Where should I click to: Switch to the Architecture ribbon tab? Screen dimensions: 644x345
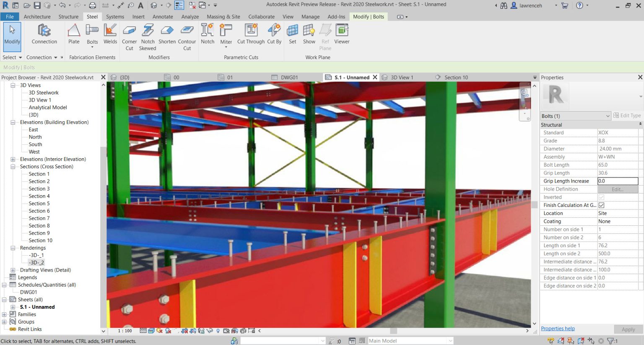37,17
